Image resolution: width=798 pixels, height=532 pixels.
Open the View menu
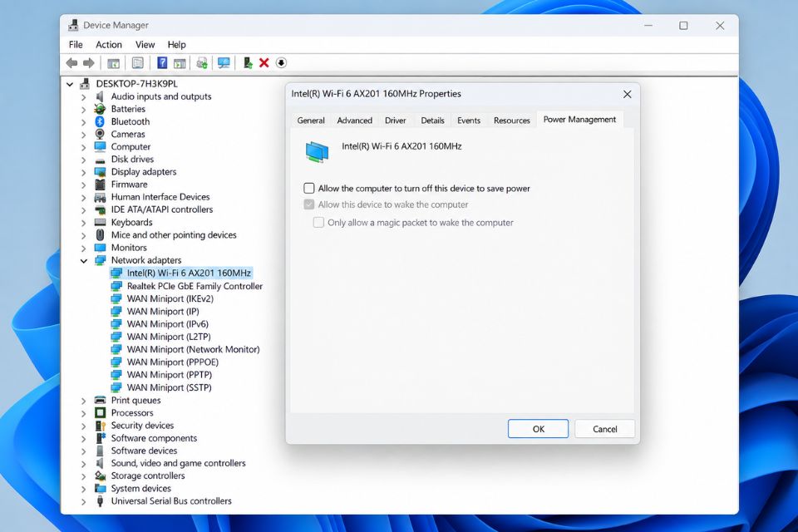(x=145, y=45)
